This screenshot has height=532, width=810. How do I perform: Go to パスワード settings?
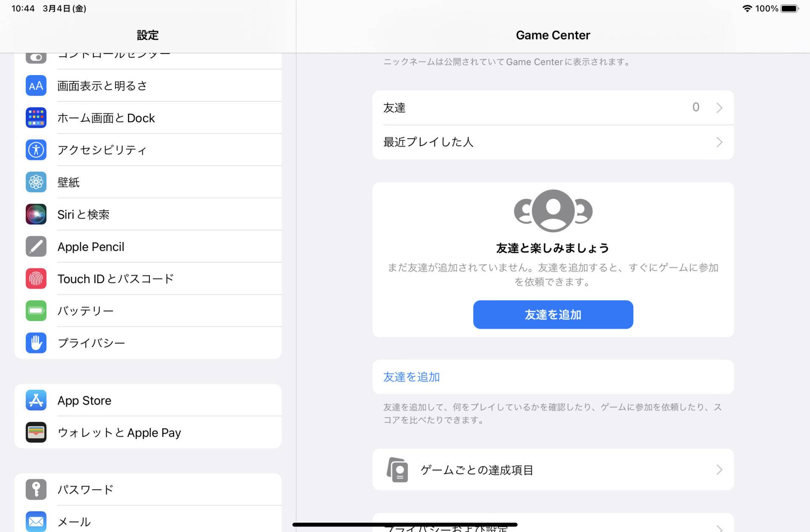tap(148, 489)
